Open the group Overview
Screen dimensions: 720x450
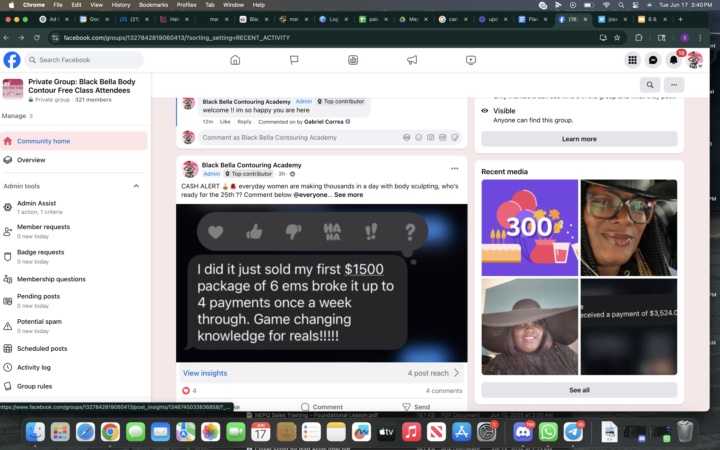74,160
